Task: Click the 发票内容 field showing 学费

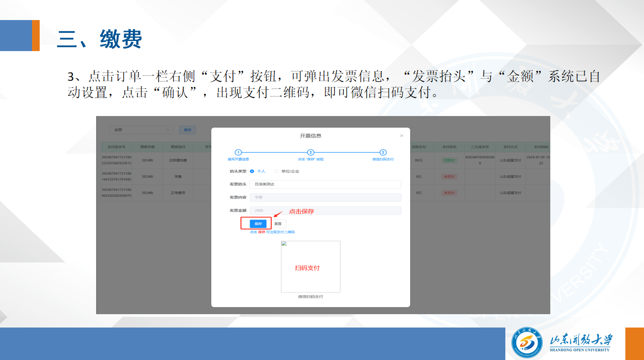Action: tap(325, 197)
